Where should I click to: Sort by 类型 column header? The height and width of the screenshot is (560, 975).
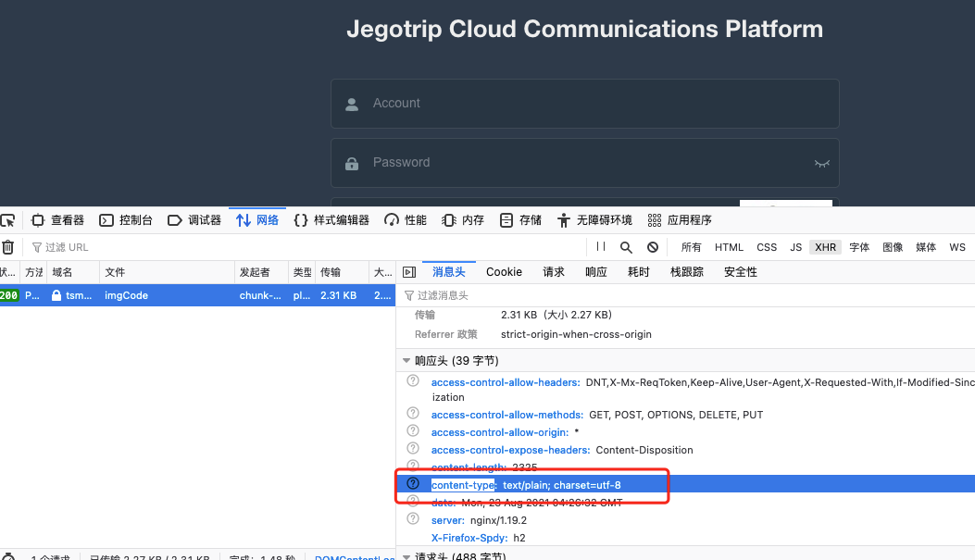[302, 272]
